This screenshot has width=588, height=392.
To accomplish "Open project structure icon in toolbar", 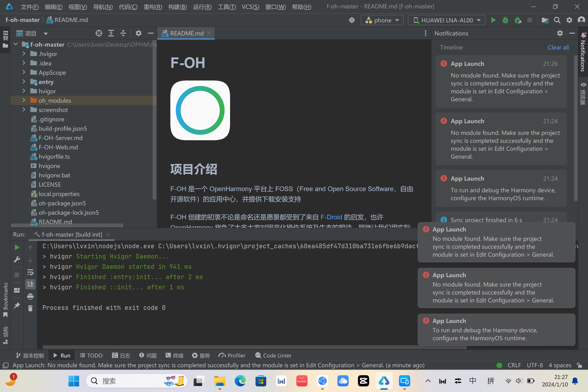I will click(545, 20).
